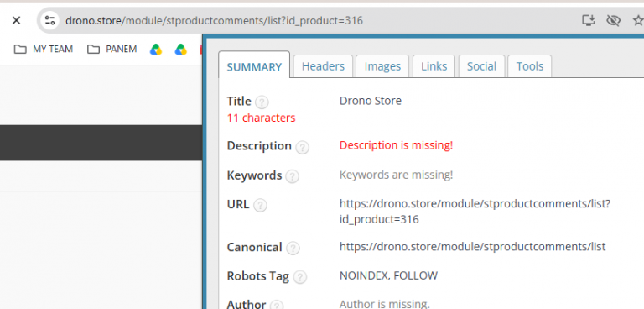Screen dimensions: 644x309
Task: Show help for Canonical field
Action: point(293,248)
